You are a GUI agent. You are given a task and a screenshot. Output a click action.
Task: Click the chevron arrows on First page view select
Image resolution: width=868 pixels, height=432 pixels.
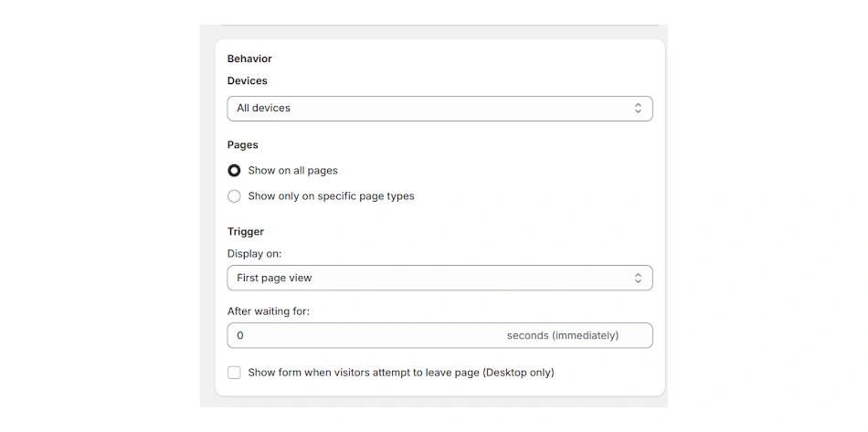point(638,278)
